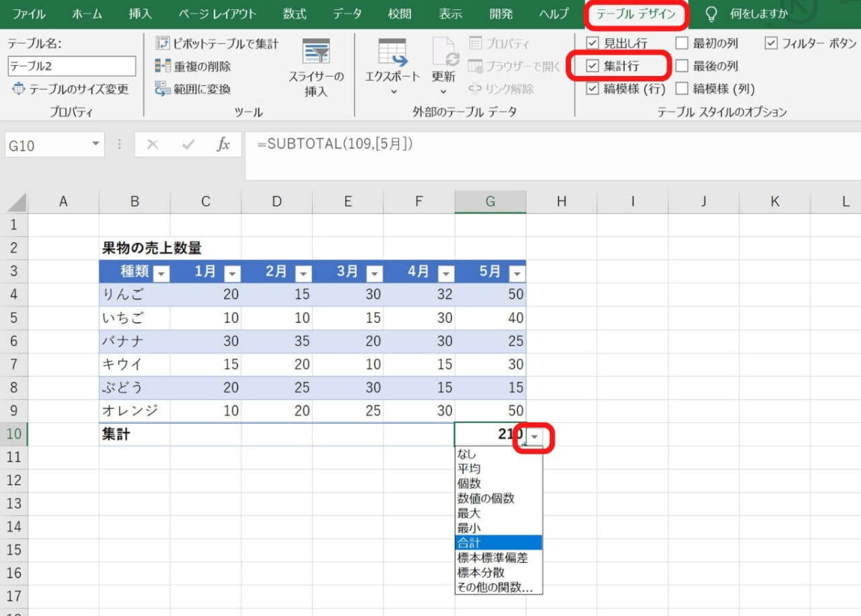Click the fx insert function icon

(223, 145)
